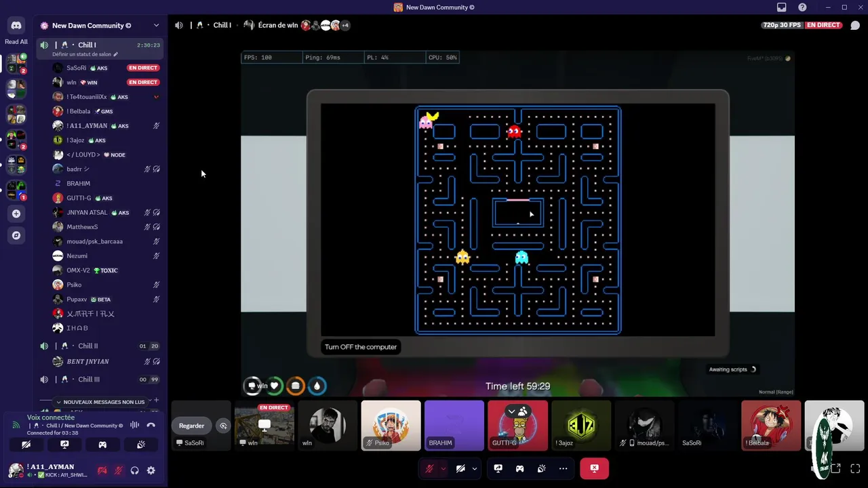Click the add viewer icon beside Regarder
This screenshot has width=868, height=488.
click(223, 426)
